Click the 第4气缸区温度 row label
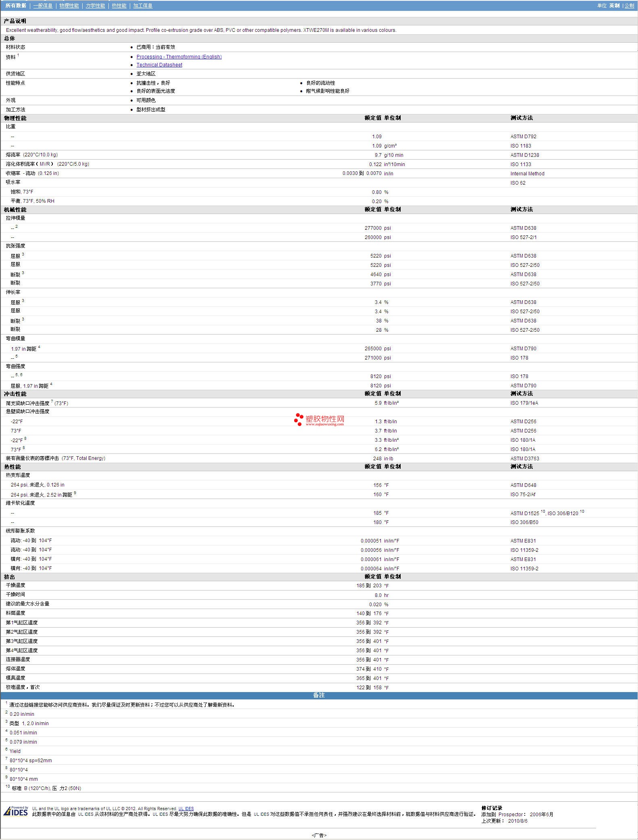638x840 pixels. (22, 651)
